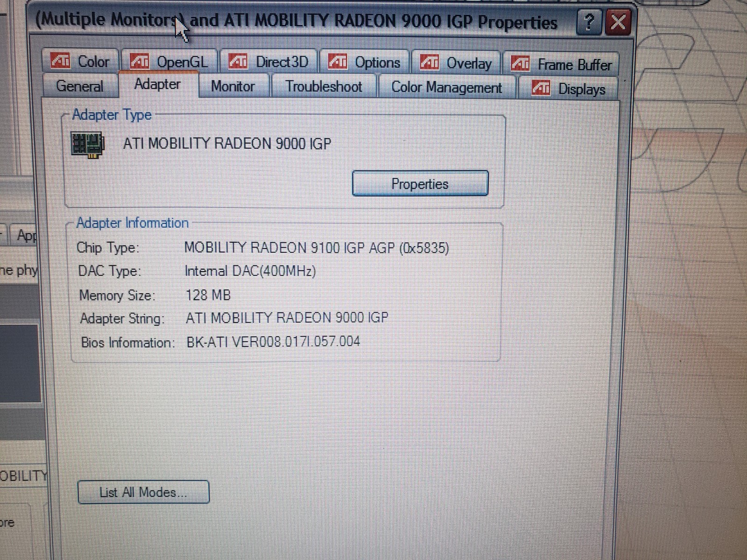Click the ATI logo on Color tab
Viewport: 747px width, 560px height.
60,61
